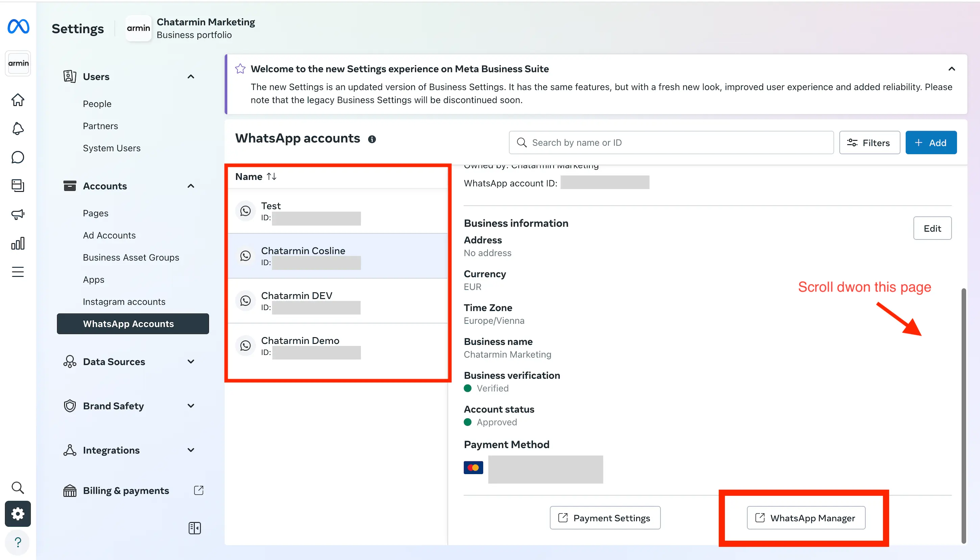This screenshot has height=560, width=980.
Task: Click the Brand Safety shield icon
Action: click(x=70, y=406)
